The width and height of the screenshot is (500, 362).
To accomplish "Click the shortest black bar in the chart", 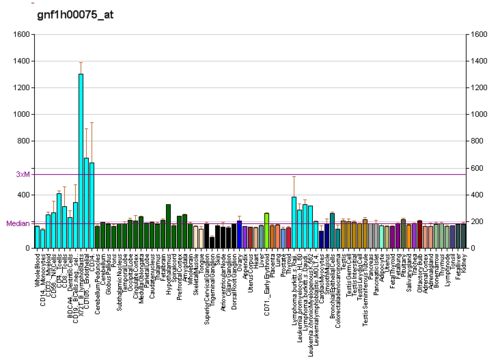I will click(x=212, y=243).
